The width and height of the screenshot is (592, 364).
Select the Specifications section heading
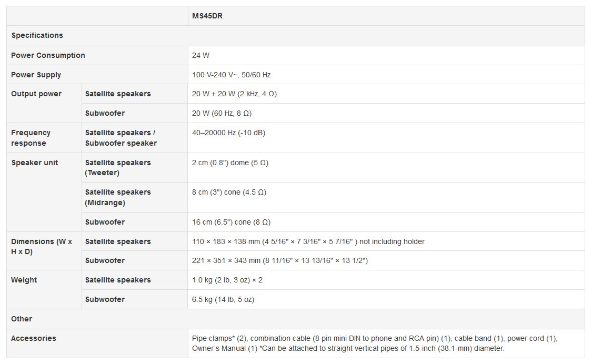[x=37, y=35]
